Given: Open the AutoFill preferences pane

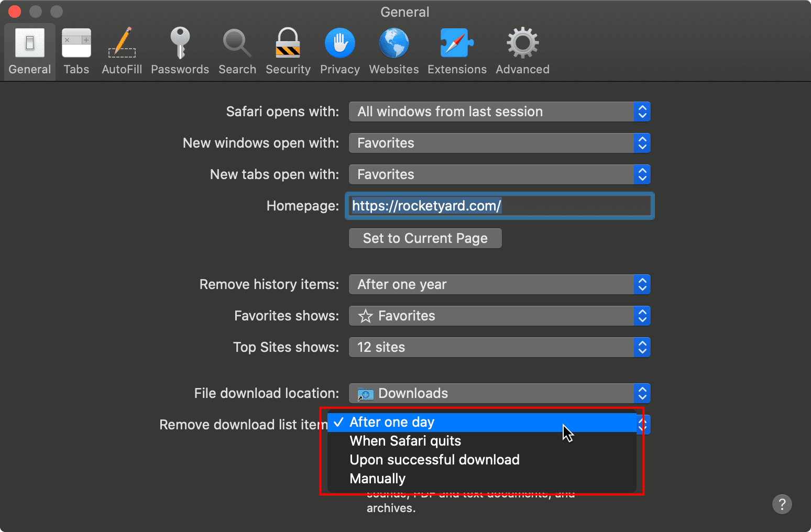Looking at the screenshot, I should coord(122,51).
